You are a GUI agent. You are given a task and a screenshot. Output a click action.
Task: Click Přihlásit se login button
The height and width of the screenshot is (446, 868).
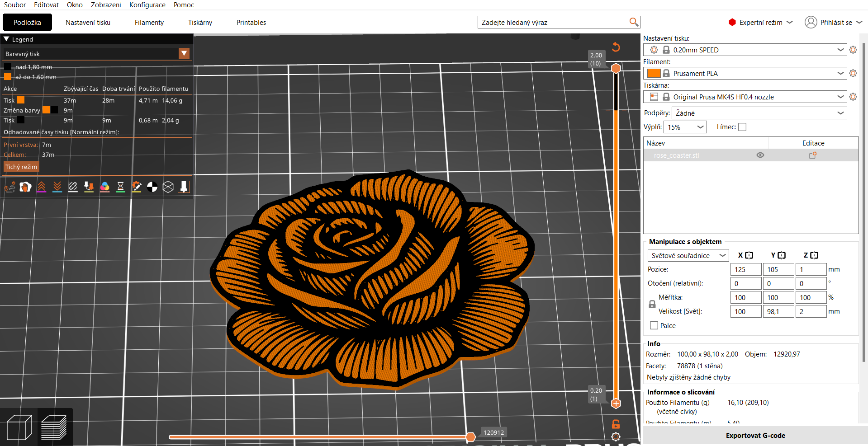[x=834, y=22]
